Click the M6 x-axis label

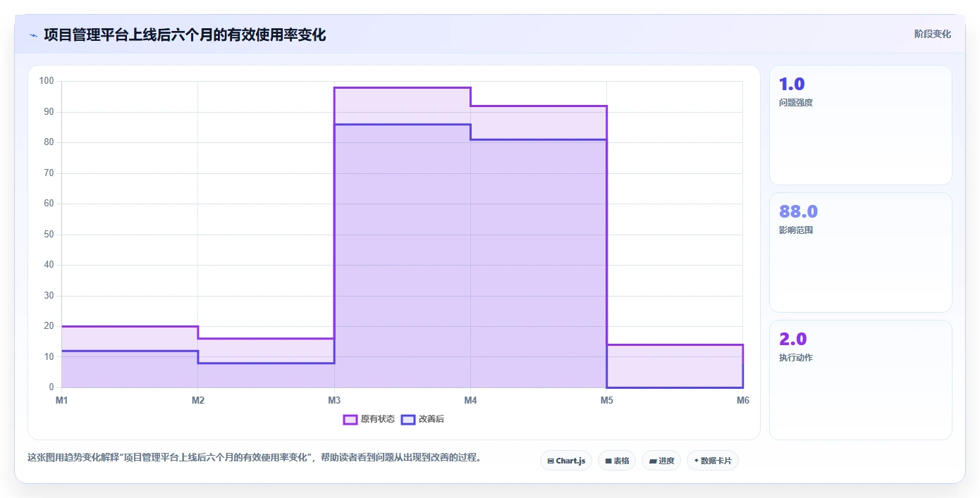(742, 400)
